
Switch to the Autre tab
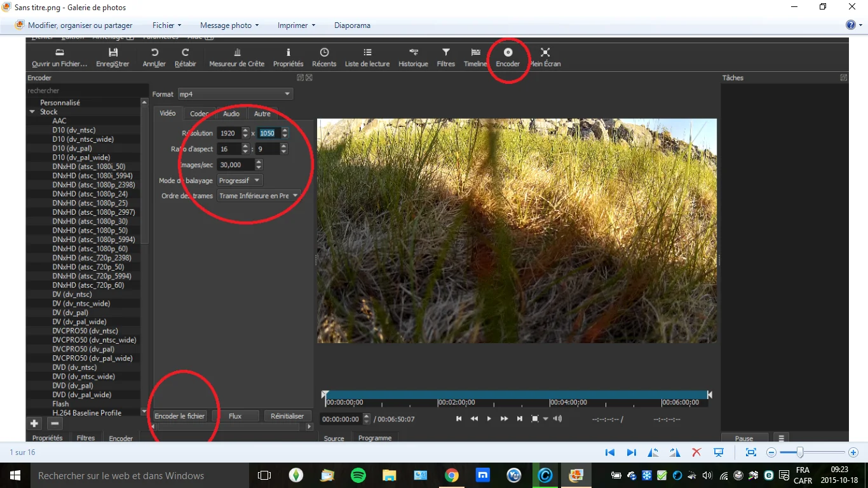point(262,114)
